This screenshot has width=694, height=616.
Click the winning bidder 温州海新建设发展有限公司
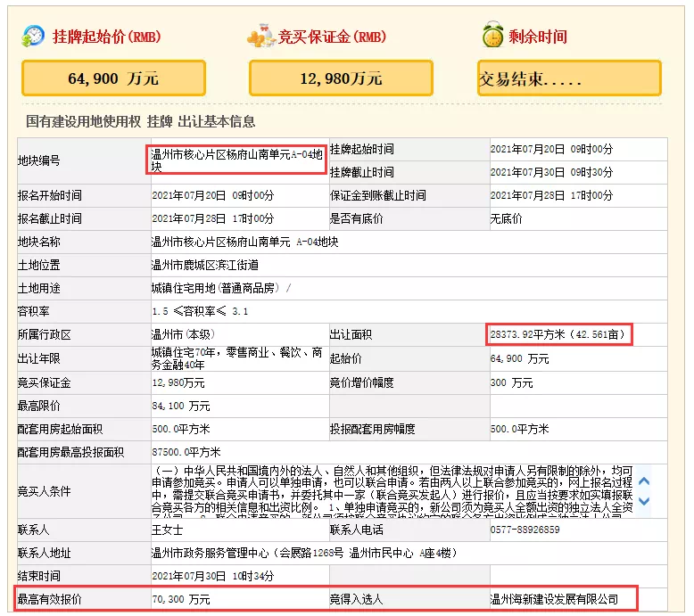coord(554,599)
